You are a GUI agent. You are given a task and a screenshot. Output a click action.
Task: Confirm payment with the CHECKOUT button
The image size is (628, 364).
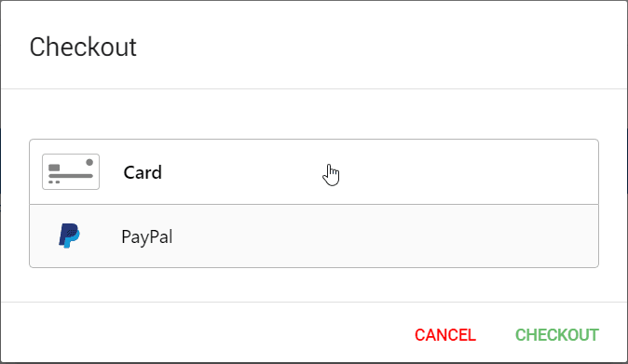coord(556,335)
